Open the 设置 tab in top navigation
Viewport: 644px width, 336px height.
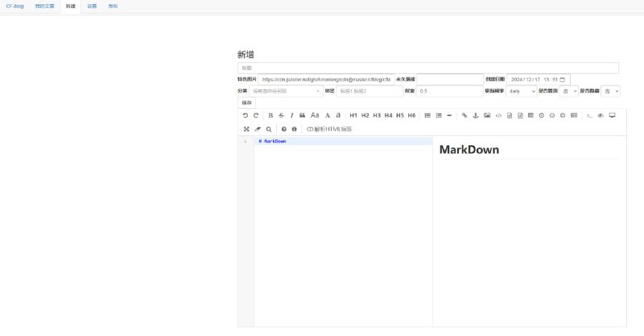92,6
